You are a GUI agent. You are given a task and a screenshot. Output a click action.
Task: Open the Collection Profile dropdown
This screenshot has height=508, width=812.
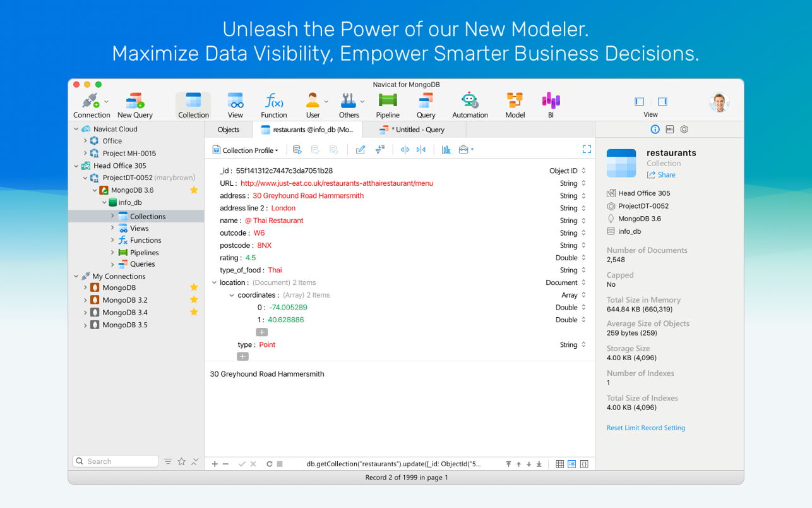[x=245, y=150]
